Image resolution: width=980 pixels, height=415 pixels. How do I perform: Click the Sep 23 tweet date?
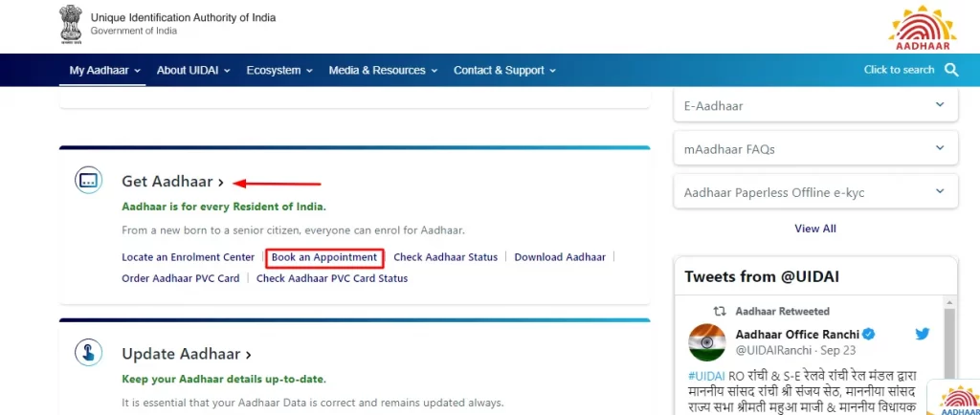click(839, 351)
